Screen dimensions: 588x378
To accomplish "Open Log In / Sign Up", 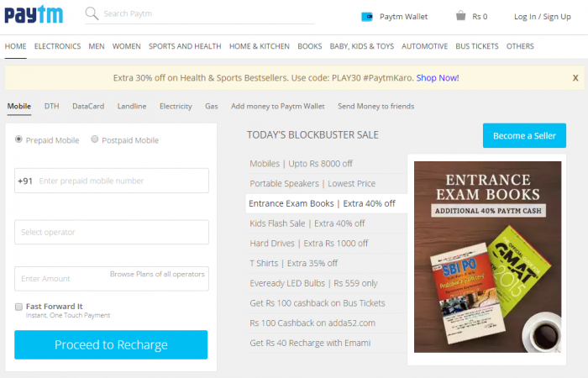I will click(542, 16).
